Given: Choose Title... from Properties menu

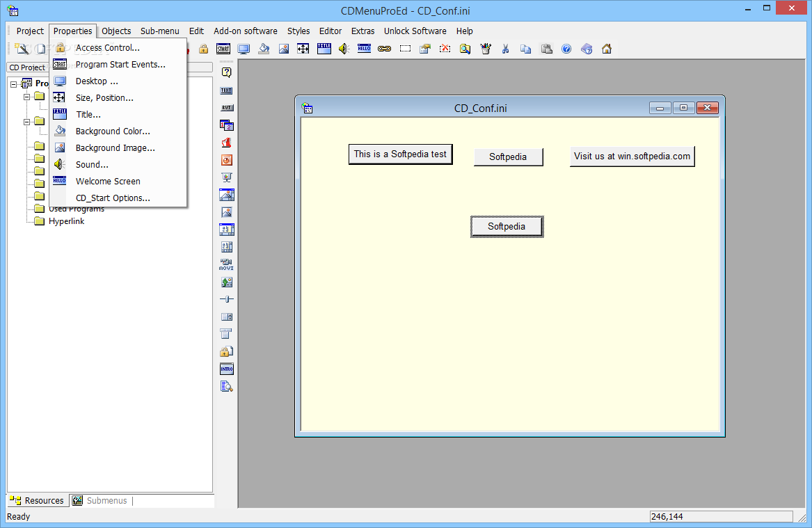Looking at the screenshot, I should pos(118,114).
